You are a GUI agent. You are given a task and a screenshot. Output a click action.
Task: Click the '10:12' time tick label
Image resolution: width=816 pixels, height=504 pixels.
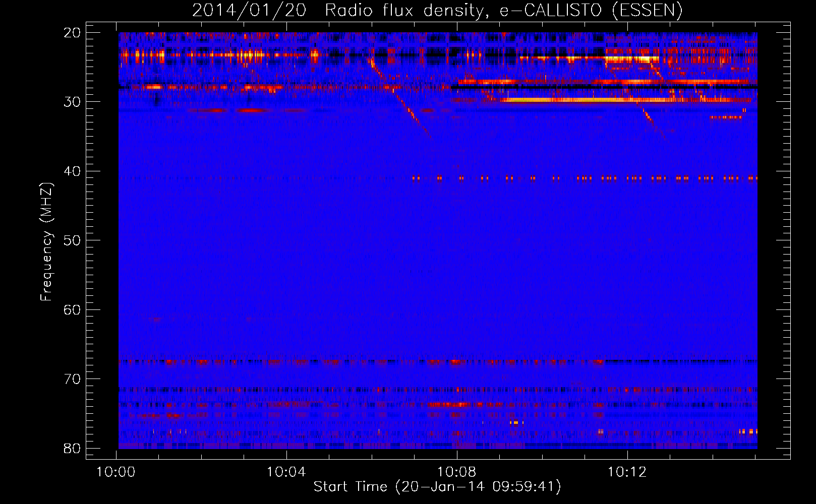tap(627, 472)
